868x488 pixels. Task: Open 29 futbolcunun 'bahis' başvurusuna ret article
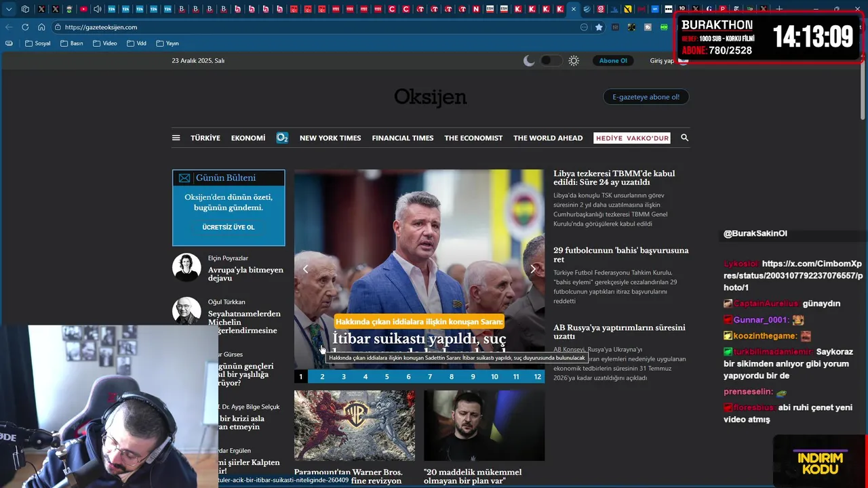point(620,255)
